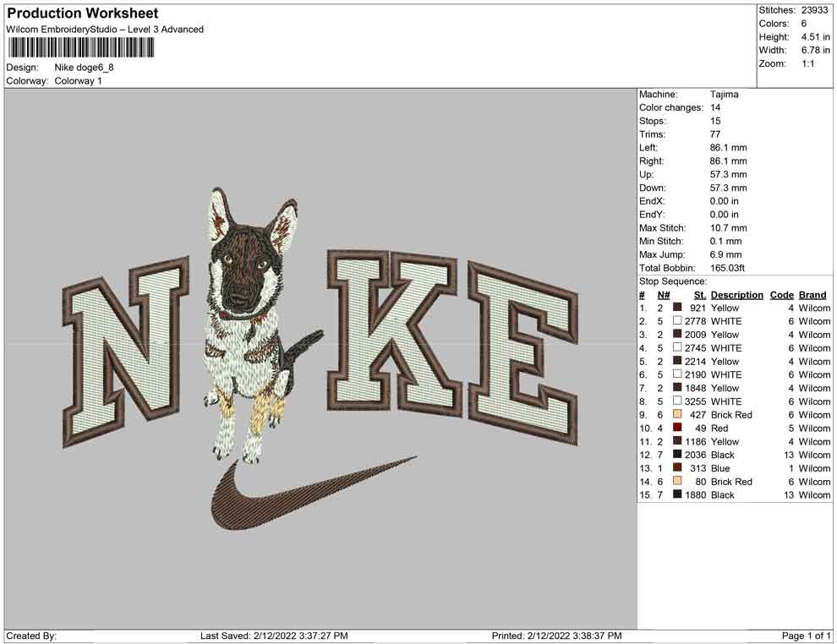
Task: Click the 'WHITE' description in stop 6 (2190)
Action: pyautogui.click(x=726, y=374)
